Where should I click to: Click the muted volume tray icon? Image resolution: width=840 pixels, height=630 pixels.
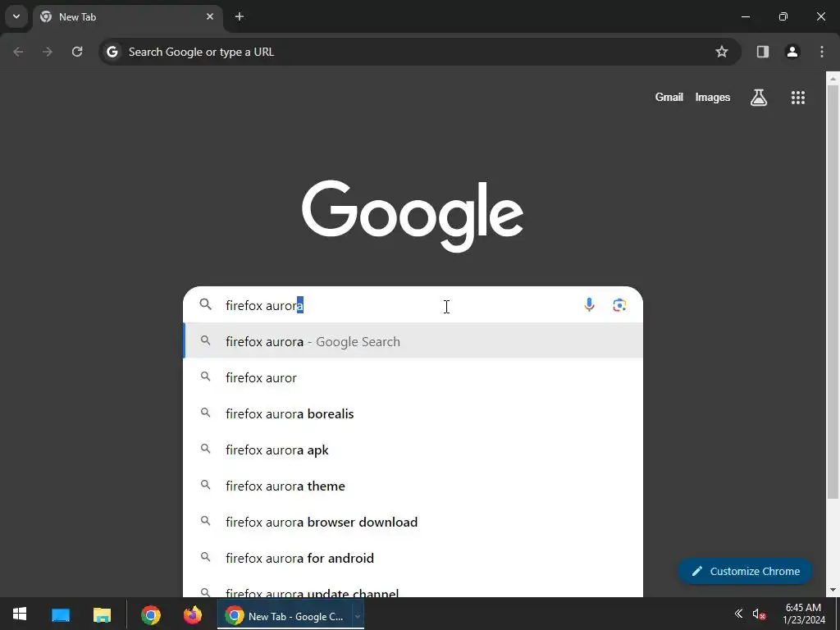[x=759, y=614]
